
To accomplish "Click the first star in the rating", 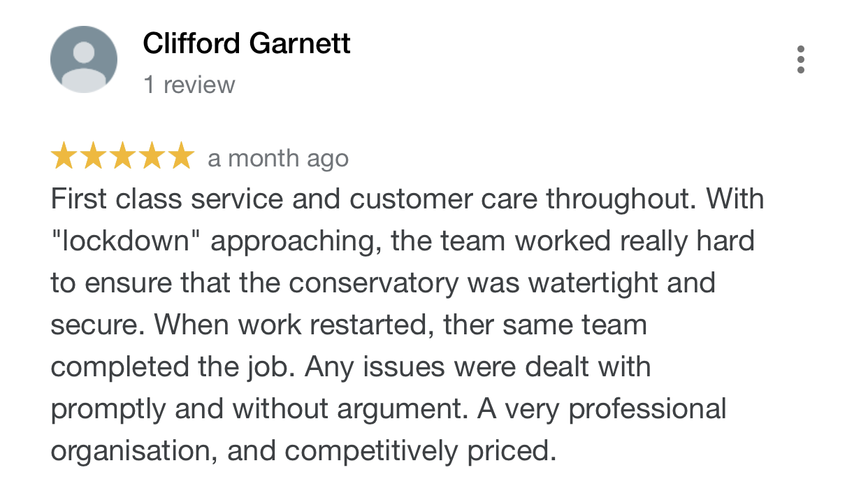I will (x=64, y=157).
